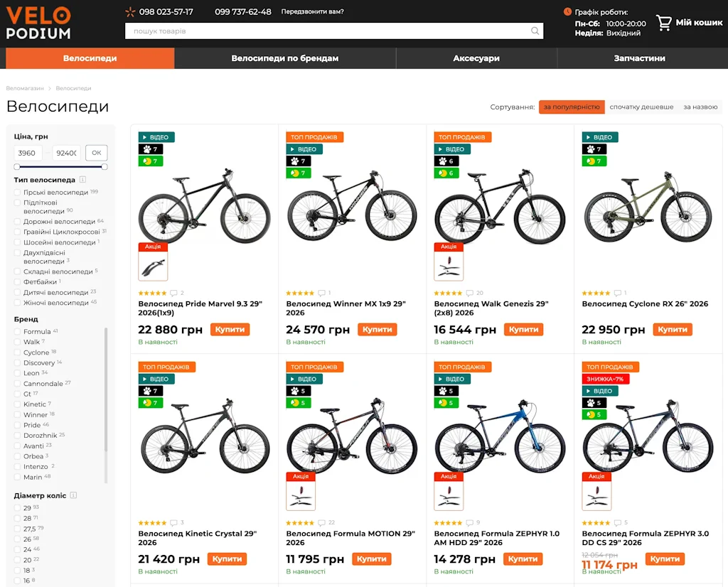Click star rating of Winner MX 1x9
Viewport: 728px width, 587px height.
[300, 293]
